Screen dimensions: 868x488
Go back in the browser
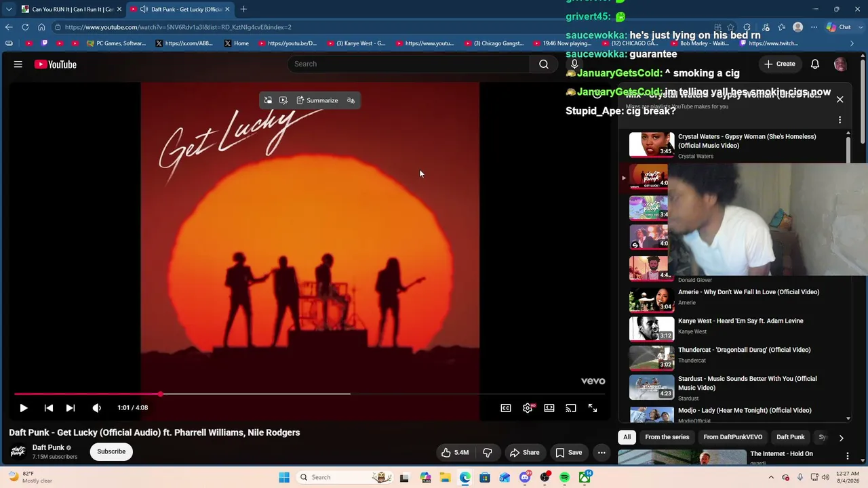tap(8, 27)
